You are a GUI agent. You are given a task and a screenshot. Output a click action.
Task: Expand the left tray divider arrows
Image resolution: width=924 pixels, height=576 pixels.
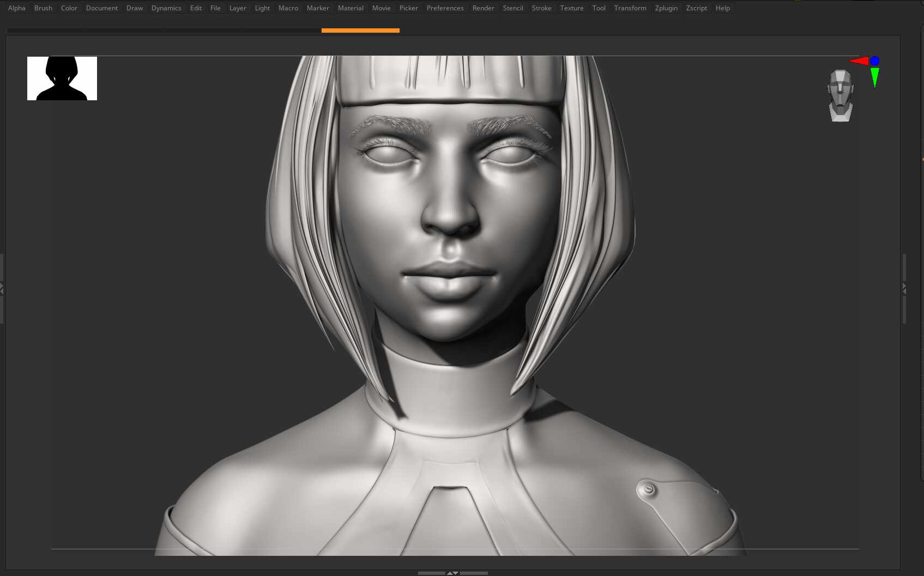point(2,288)
